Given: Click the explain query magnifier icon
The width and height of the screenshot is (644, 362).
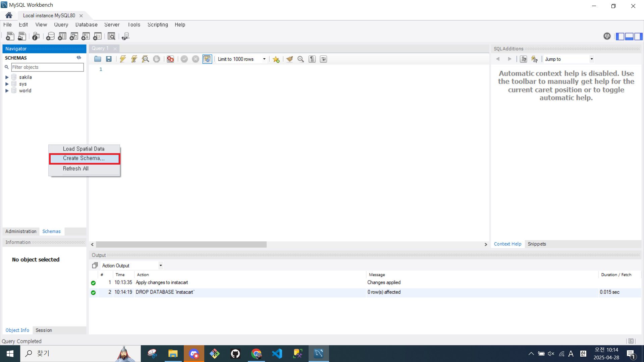Looking at the screenshot, I should point(145,59).
